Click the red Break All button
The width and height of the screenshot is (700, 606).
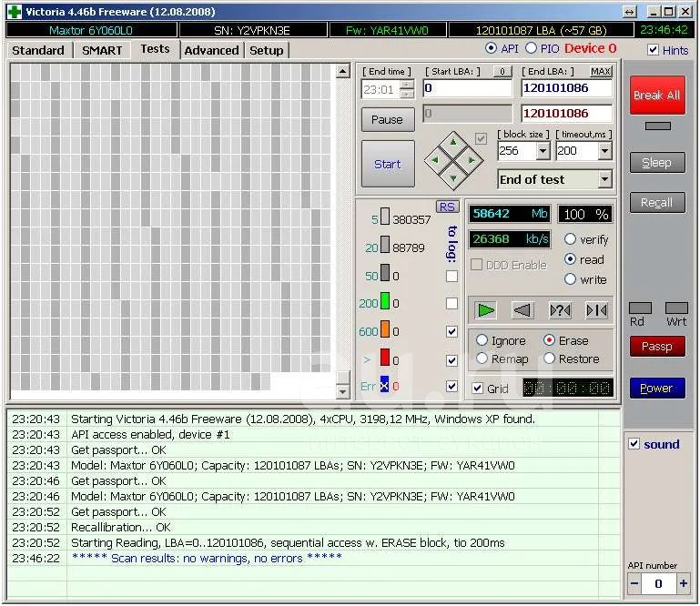pyautogui.click(x=657, y=95)
